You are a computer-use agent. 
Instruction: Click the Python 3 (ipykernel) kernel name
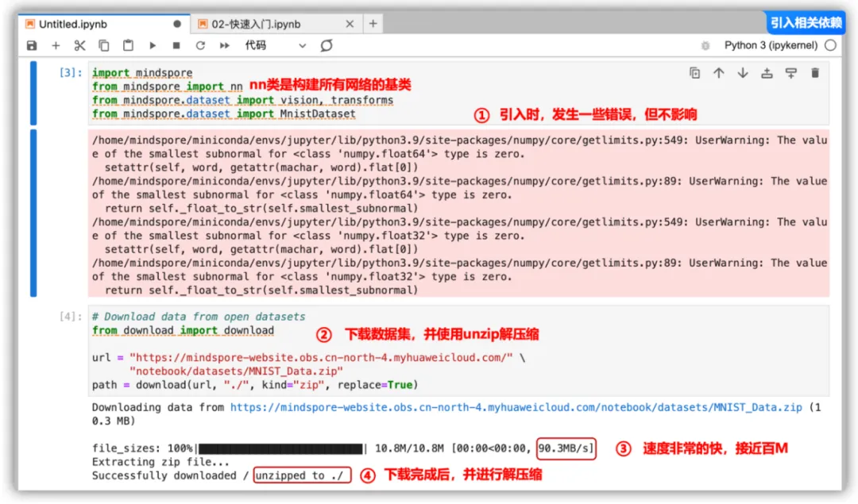[x=771, y=45]
